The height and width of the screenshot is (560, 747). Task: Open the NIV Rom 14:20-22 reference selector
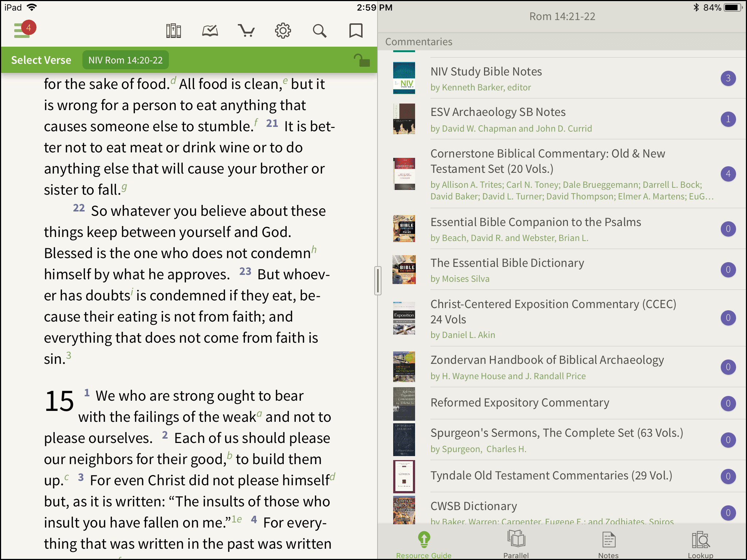pos(125,60)
